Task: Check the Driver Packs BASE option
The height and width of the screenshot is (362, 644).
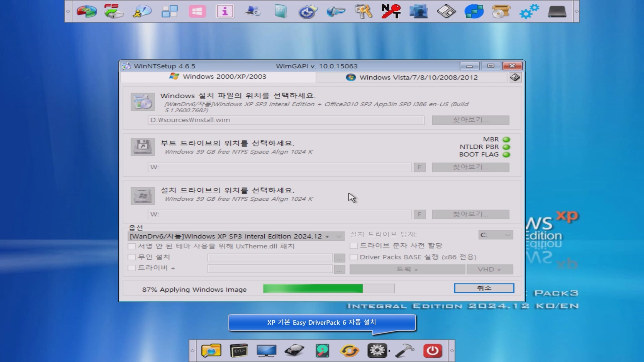Action: 354,257
